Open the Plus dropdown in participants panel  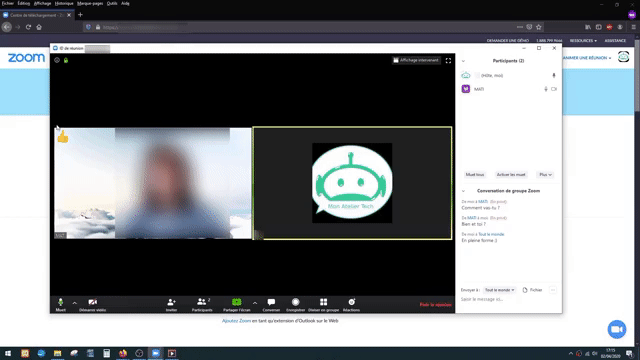[545, 175]
